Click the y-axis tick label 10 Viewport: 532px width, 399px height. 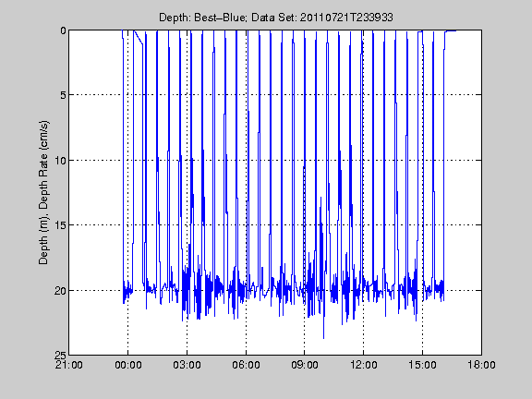click(x=60, y=160)
